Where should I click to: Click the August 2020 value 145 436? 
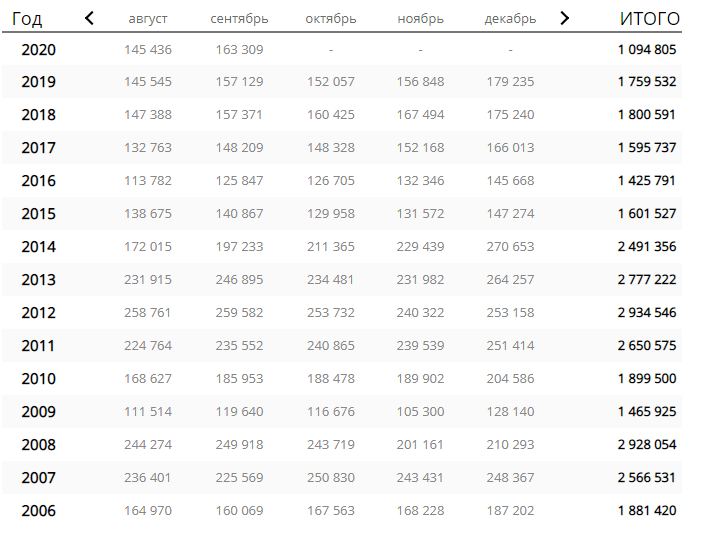pos(148,50)
